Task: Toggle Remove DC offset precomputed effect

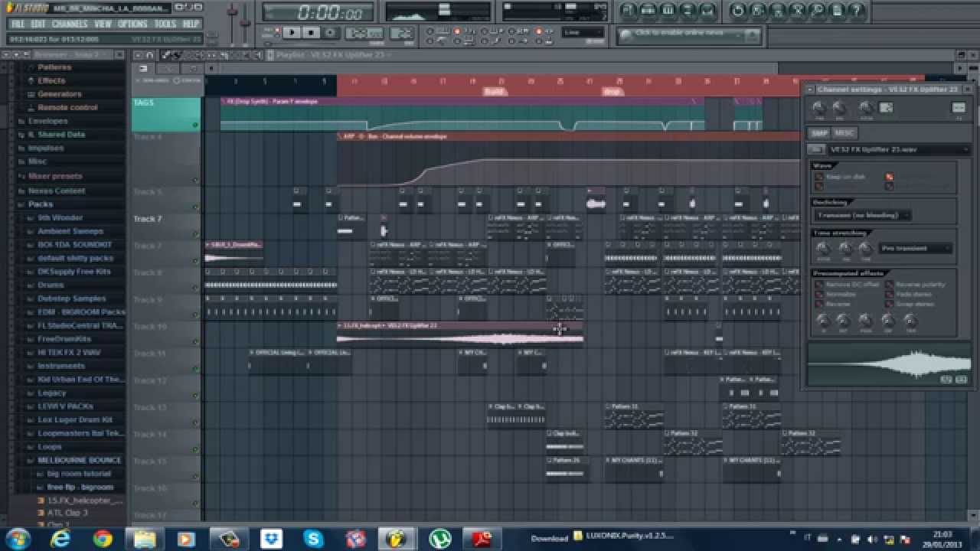Action: [818, 283]
